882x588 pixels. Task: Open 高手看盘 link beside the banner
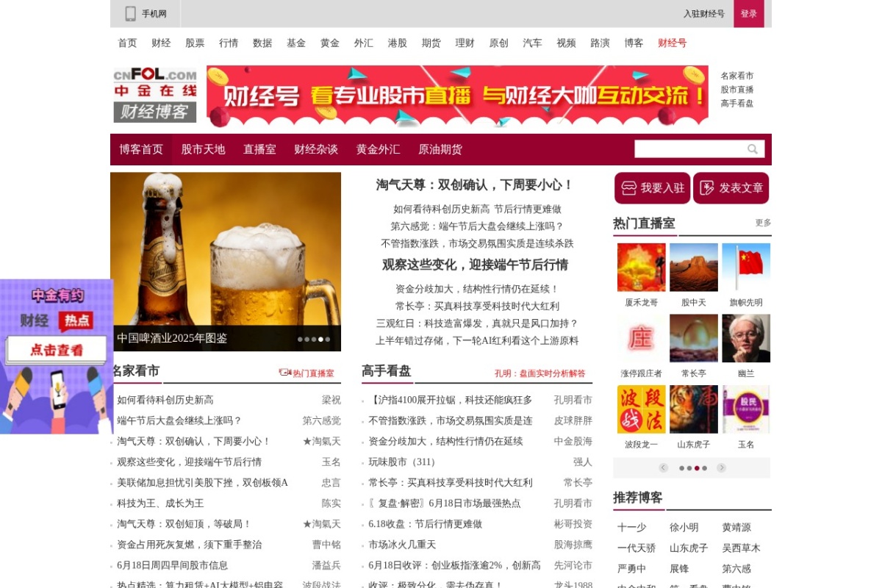coord(737,104)
